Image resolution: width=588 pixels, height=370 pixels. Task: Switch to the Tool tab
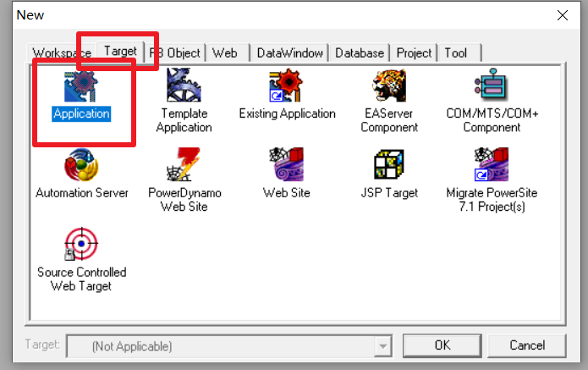[x=460, y=53]
